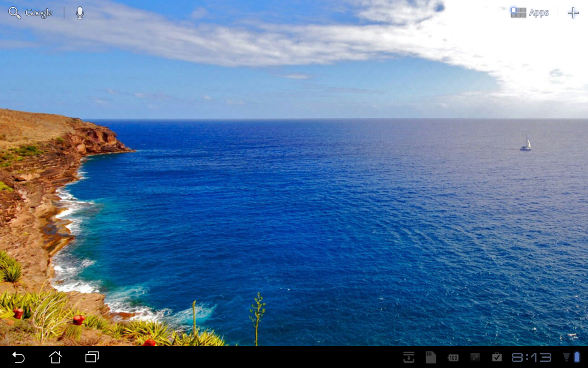Open the Market shopping bag notification

point(497,357)
